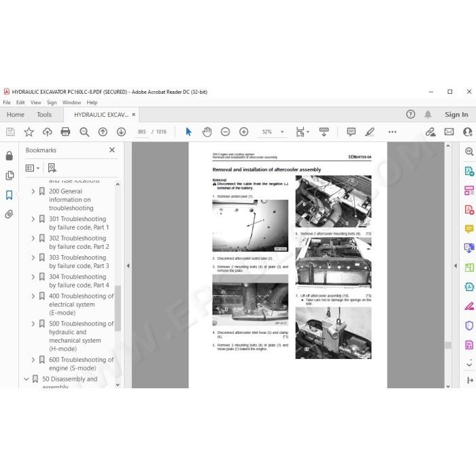476x476 pixels.
Task: Open page thumbnails panel icon
Action: (10, 175)
